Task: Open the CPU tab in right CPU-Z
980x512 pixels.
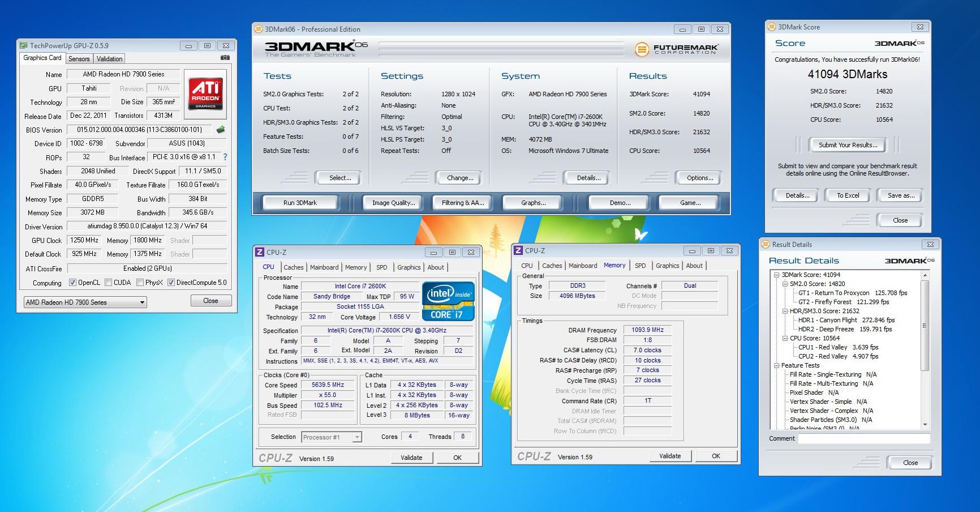Action: [527, 266]
